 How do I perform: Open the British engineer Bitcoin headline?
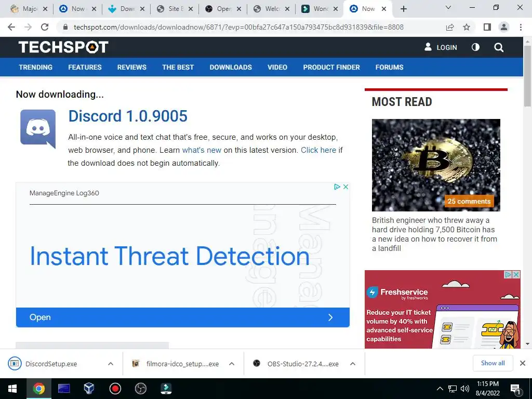click(434, 234)
